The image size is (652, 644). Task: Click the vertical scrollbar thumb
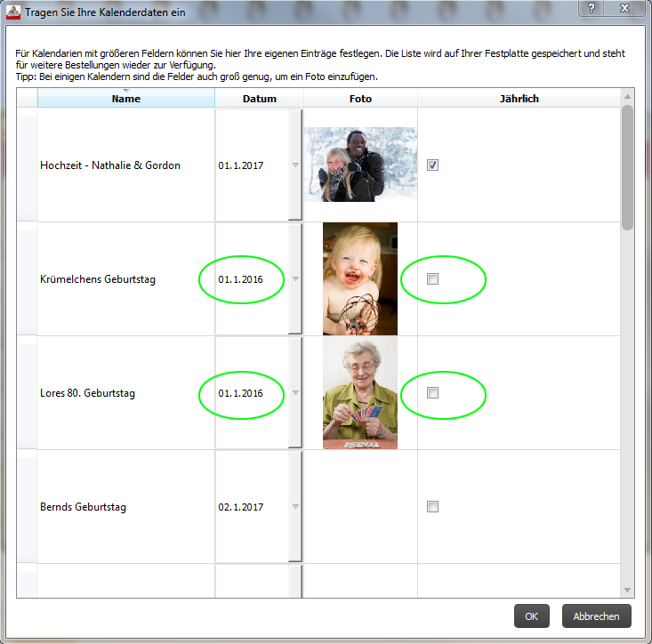[x=627, y=167]
